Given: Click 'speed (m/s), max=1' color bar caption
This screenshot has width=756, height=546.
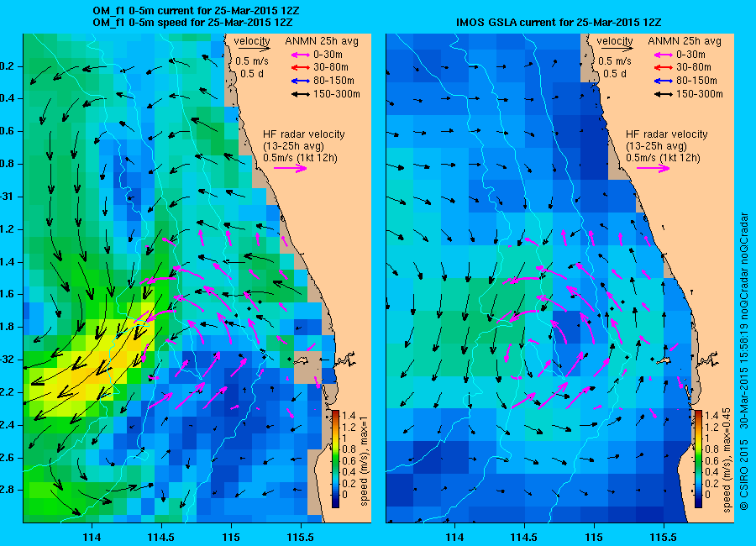Looking at the screenshot, I should pos(365,459).
